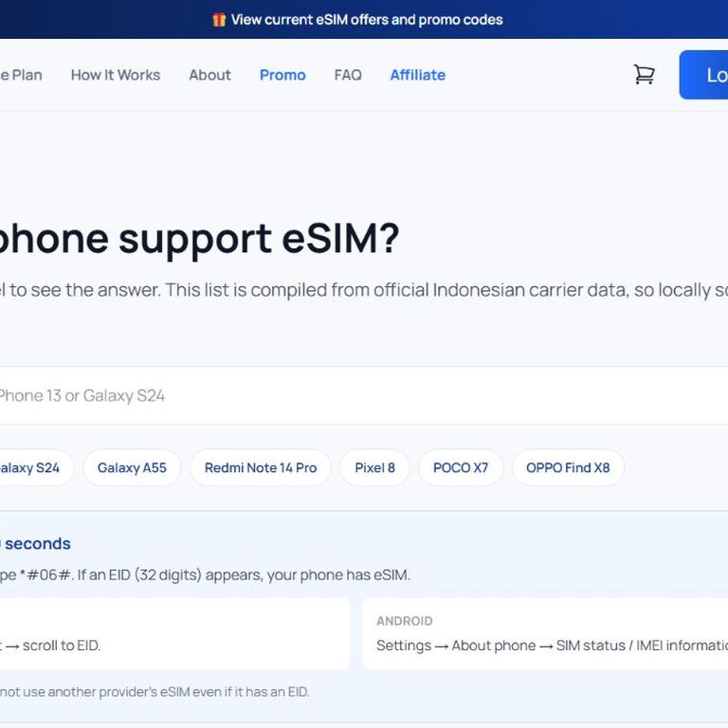Choose the Pixel 8 suggestion chip
Screen dimensions: 728x728
click(x=374, y=467)
